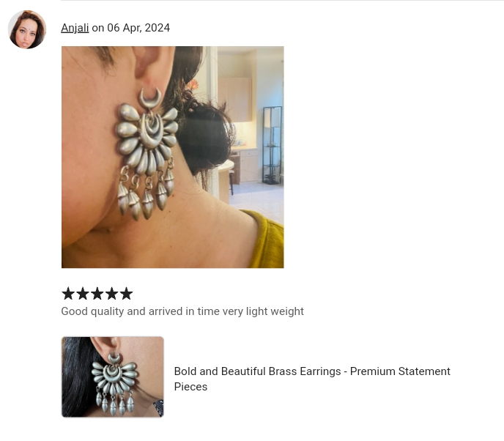The image size is (504, 441).
Task: Open Bold and Beautiful Brass Earrings listing link
Action: 312,379
